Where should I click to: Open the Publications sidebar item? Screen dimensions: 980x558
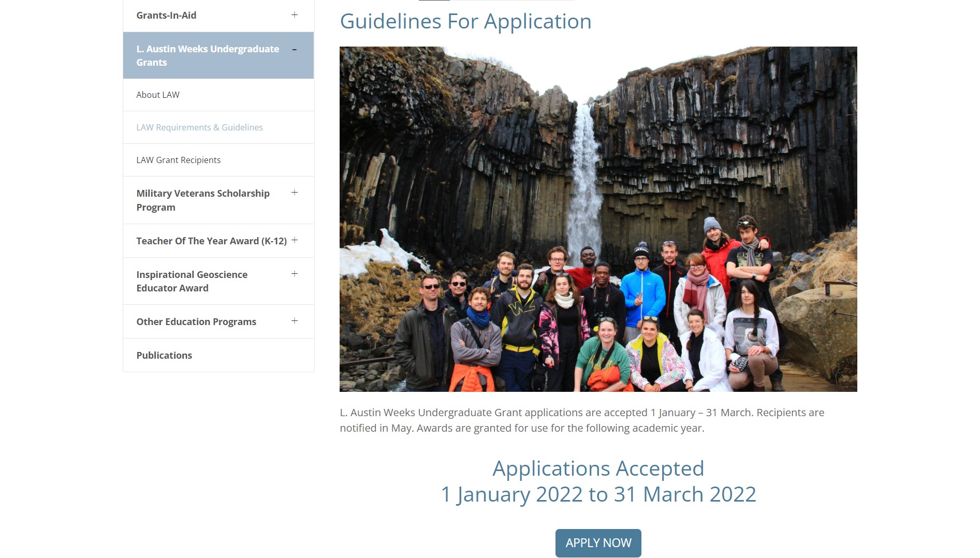click(164, 355)
